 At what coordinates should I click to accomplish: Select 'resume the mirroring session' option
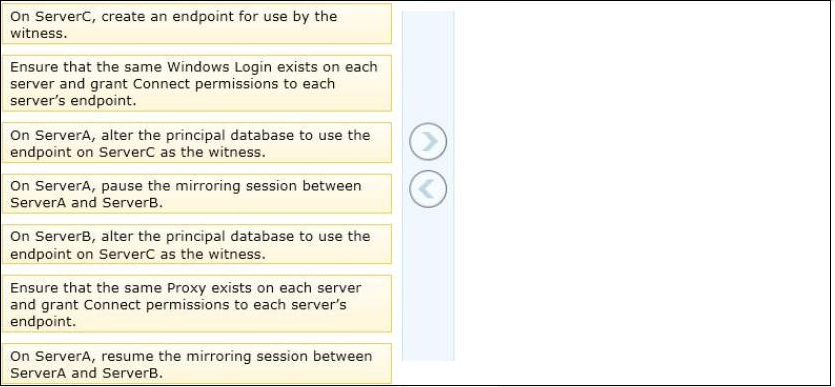pyautogui.click(x=197, y=364)
